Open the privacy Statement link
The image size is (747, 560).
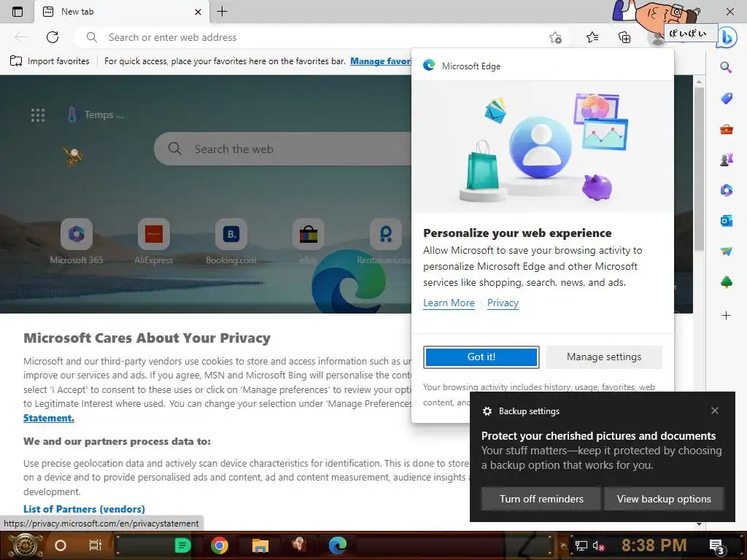[49, 418]
